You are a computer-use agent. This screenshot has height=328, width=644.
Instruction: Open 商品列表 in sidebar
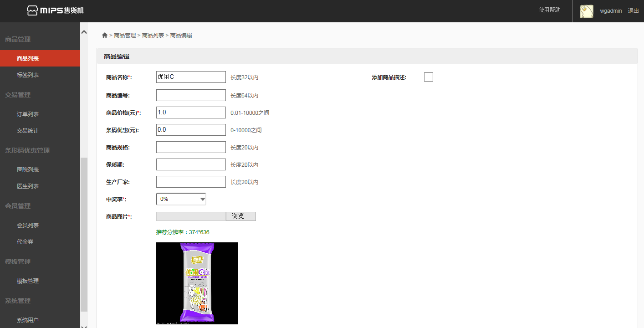(28, 59)
